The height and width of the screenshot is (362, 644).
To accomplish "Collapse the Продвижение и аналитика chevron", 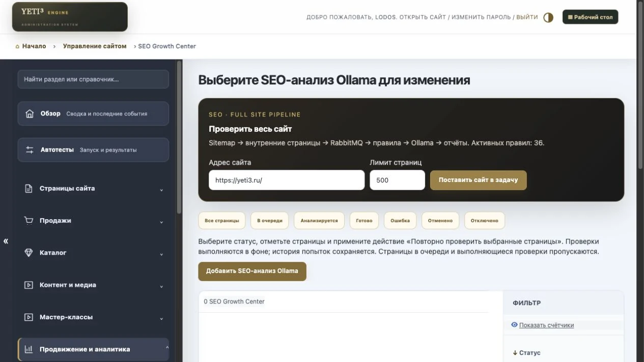I will (x=166, y=348).
